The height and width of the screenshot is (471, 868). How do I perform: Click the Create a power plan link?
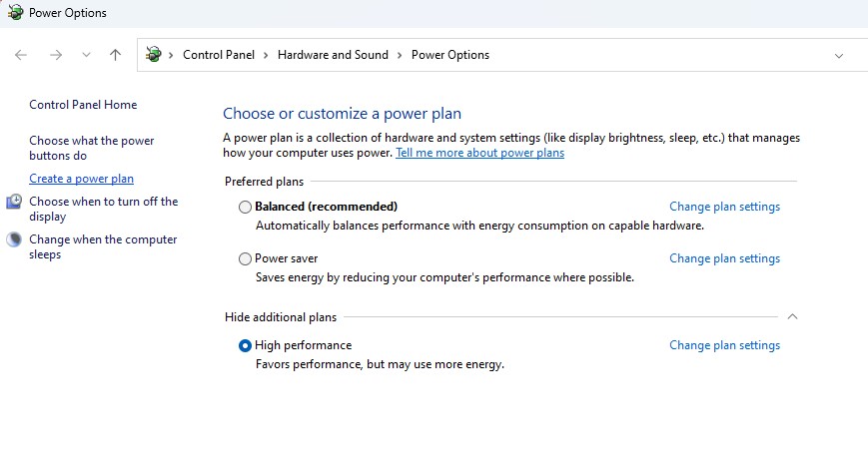pos(81,179)
